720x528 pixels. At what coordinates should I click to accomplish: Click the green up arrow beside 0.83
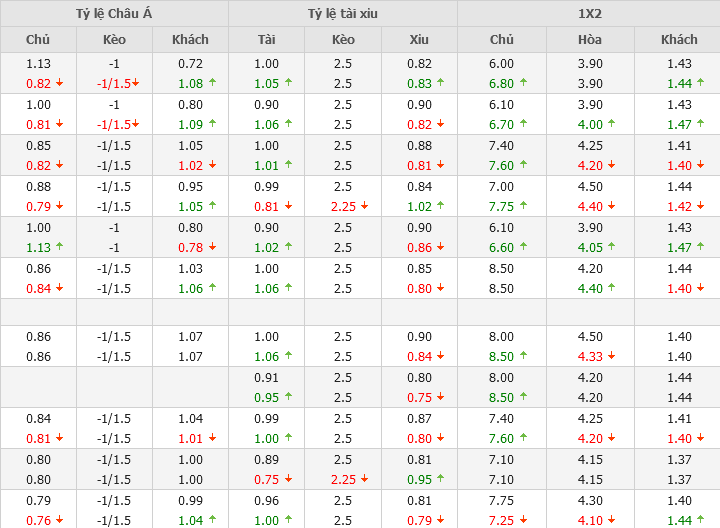pos(441,83)
